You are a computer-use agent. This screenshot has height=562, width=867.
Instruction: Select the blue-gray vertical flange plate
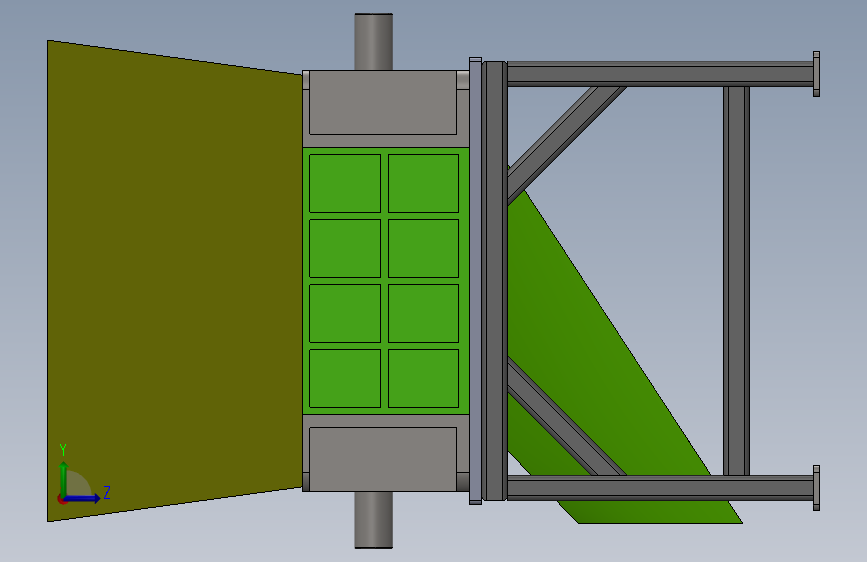[476, 280]
